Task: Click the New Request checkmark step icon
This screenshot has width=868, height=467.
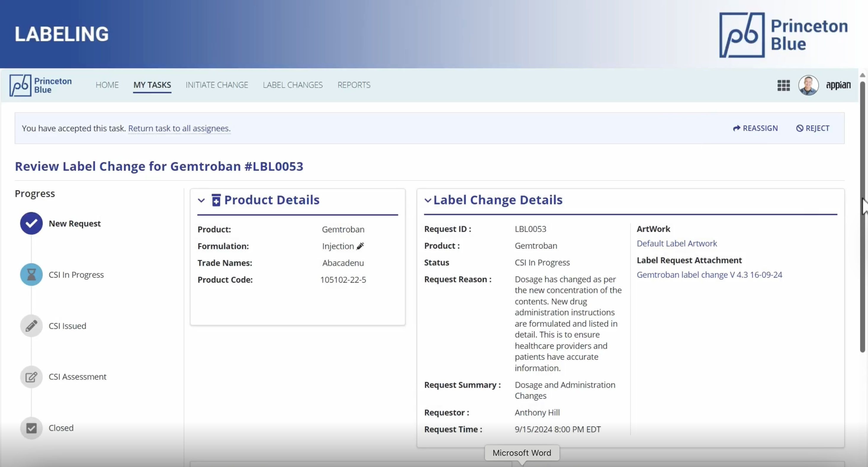Action: click(31, 223)
